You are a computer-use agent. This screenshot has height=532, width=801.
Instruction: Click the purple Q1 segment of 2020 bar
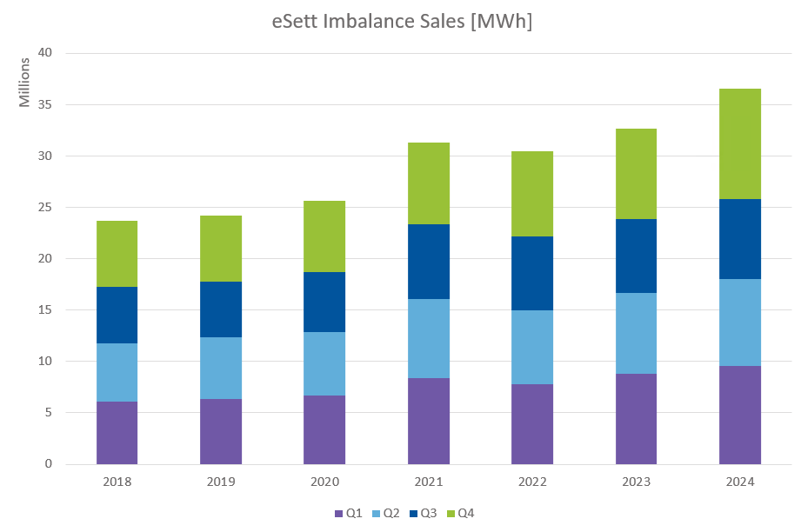324,430
